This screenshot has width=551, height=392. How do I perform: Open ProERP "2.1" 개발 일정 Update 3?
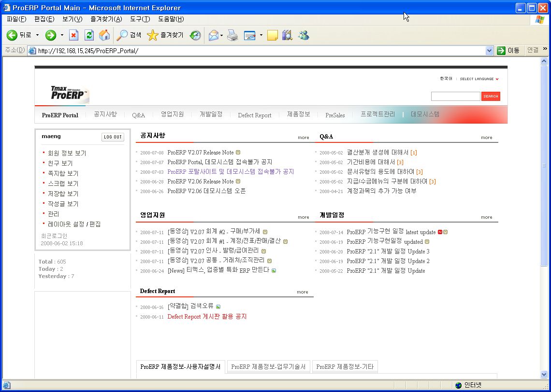(388, 251)
